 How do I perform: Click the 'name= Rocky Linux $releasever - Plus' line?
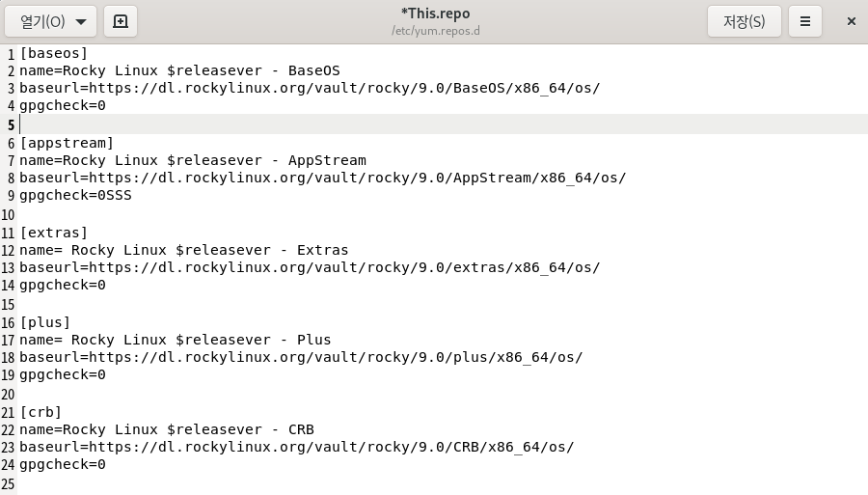tap(176, 340)
